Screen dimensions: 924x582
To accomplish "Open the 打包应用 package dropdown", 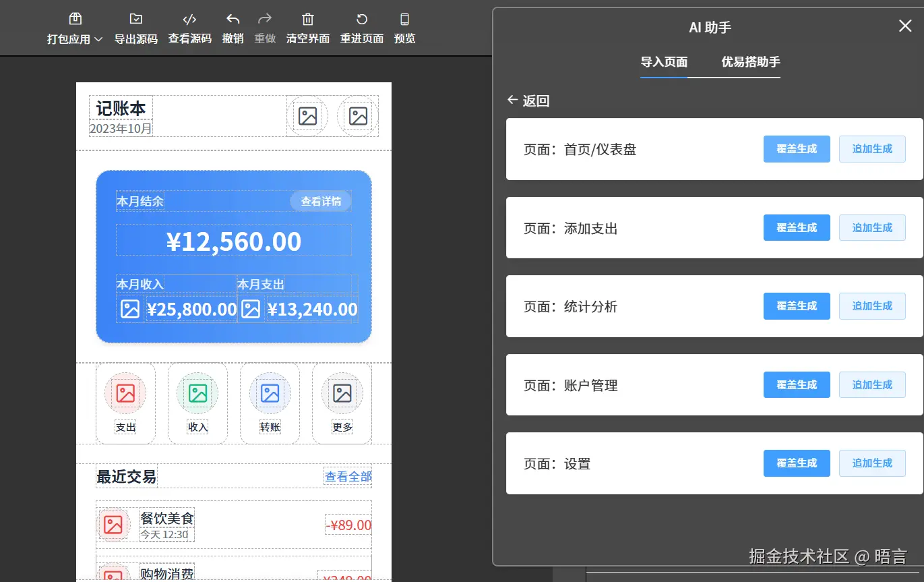I will pyautogui.click(x=75, y=29).
